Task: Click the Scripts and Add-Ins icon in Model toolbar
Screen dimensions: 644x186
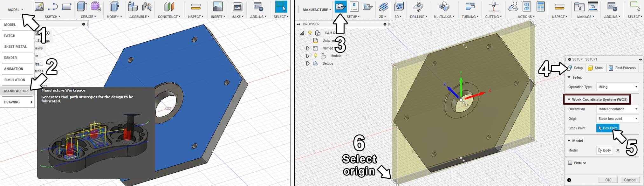Action: click(x=258, y=6)
